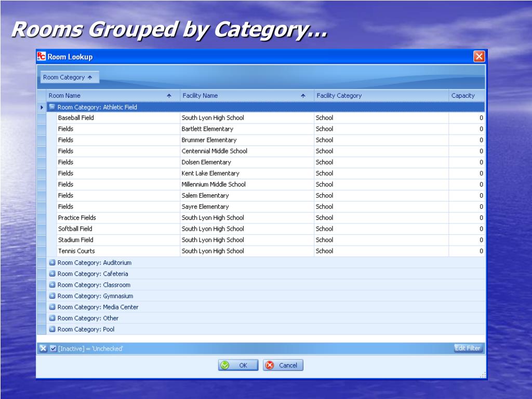The image size is (532, 399).
Task: Open the Edit Filter dialog
Action: pos(468,348)
